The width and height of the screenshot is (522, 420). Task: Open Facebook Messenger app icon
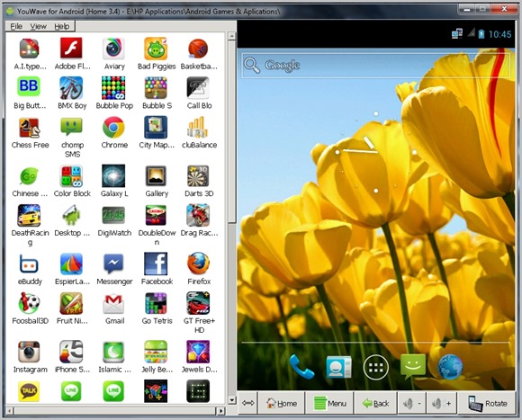(113, 264)
